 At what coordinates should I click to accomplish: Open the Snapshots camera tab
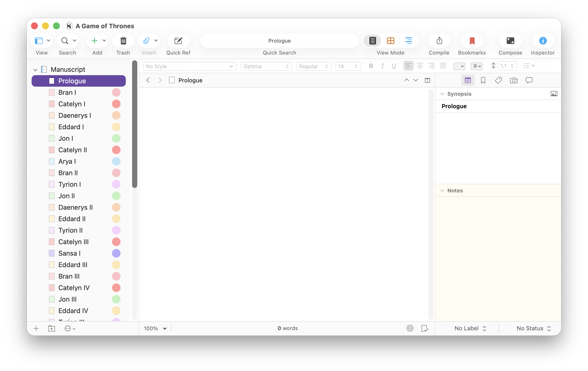514,80
